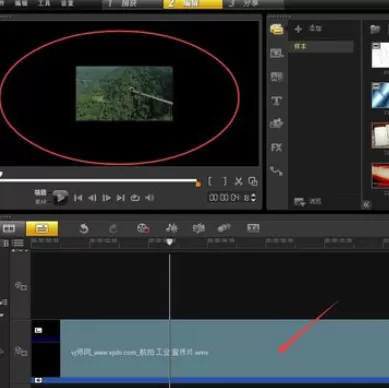The width and height of the screenshot is (389, 388).
Task: Open the Tools menu
Action: point(44,4)
